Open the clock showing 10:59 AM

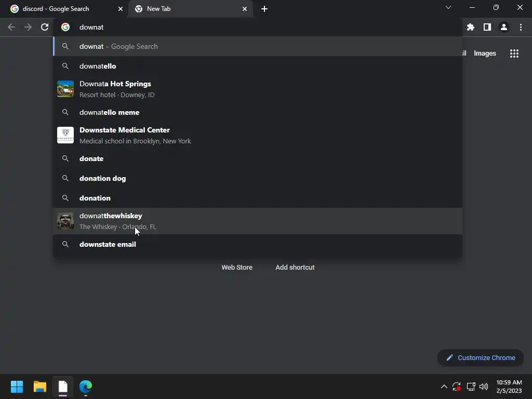[x=509, y=387]
